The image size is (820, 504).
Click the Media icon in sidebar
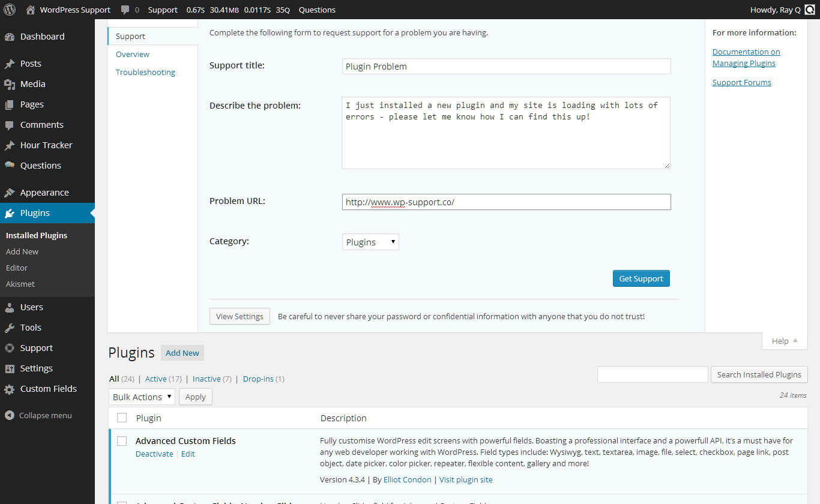click(x=10, y=84)
